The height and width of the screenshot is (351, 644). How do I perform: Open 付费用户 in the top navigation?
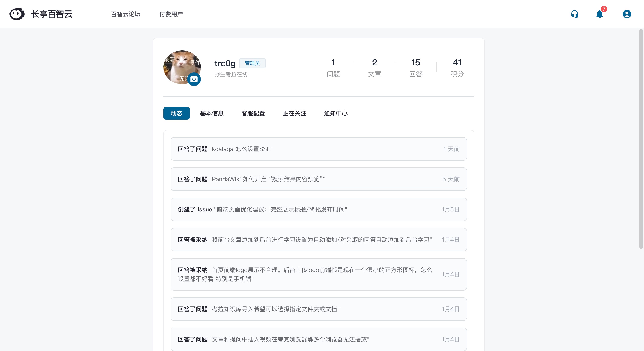[171, 14]
